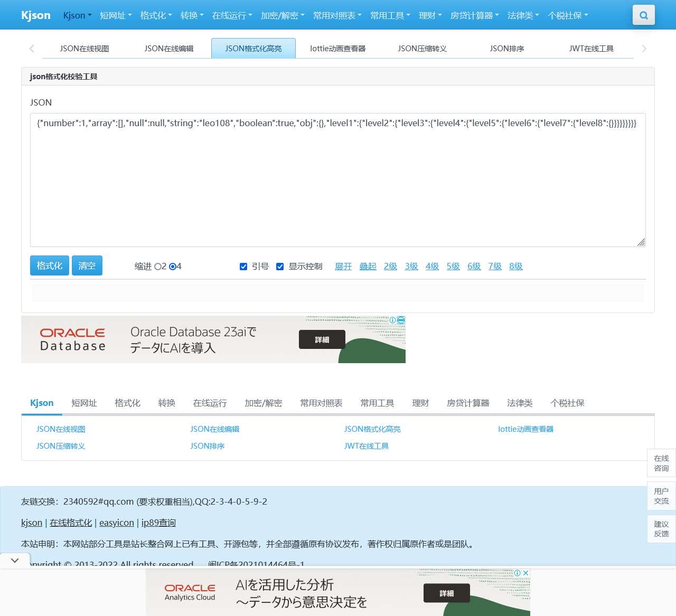Click the right arrow of tool carousel

(x=644, y=49)
